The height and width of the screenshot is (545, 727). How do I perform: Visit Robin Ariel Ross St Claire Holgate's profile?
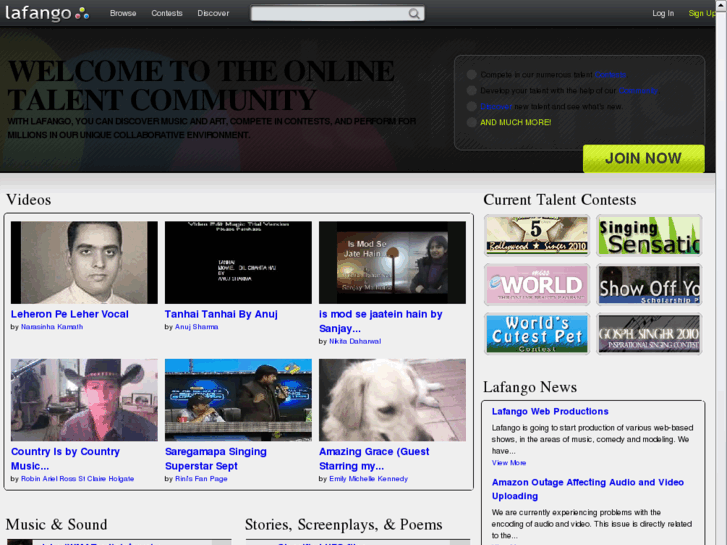[x=77, y=479]
